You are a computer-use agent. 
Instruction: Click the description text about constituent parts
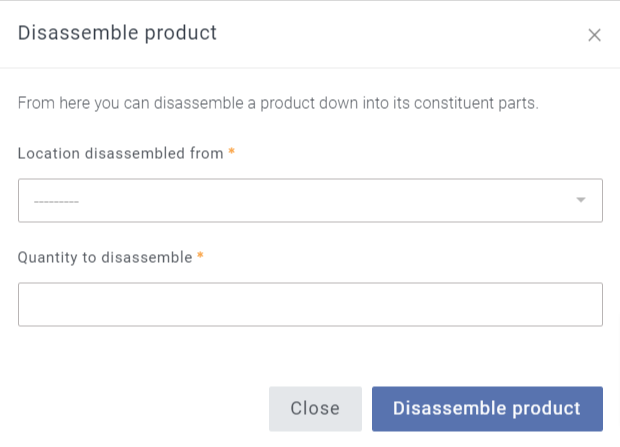(278, 103)
